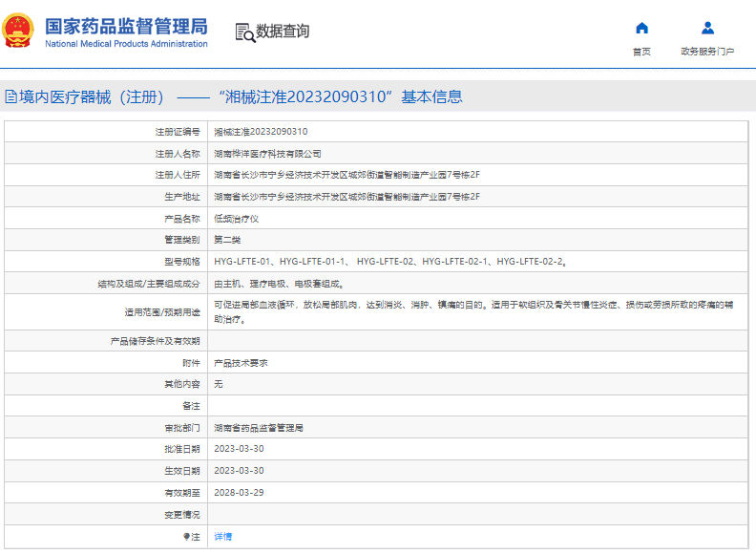The height and width of the screenshot is (554, 756).
Task: Click 国家药品监督管理局 site title
Action: click(x=126, y=26)
